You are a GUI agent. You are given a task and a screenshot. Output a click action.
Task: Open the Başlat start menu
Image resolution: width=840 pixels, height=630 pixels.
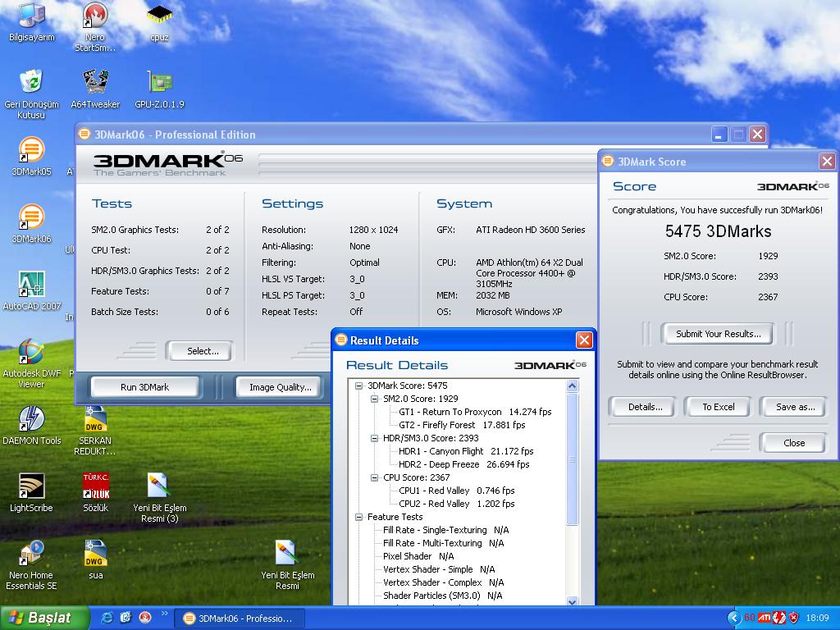(44, 618)
